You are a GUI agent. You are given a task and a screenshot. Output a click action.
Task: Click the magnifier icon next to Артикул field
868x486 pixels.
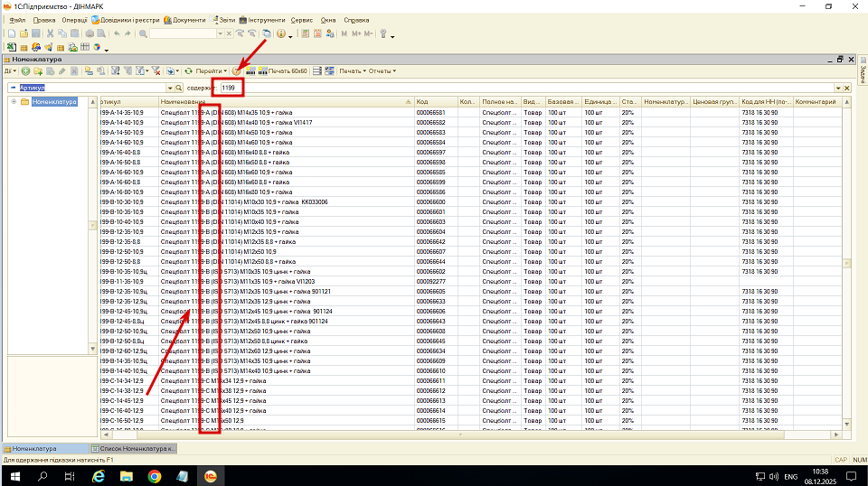pyautogui.click(x=178, y=88)
